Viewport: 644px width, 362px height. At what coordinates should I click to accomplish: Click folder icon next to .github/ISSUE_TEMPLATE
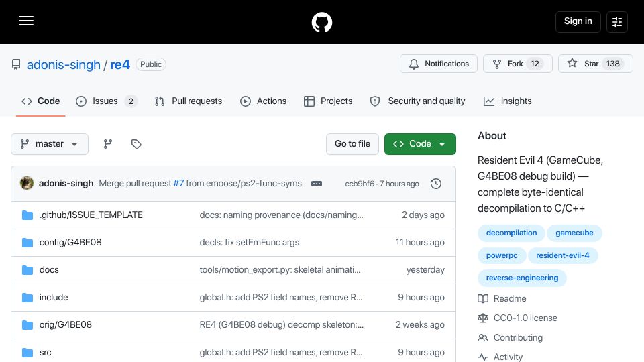(28, 215)
